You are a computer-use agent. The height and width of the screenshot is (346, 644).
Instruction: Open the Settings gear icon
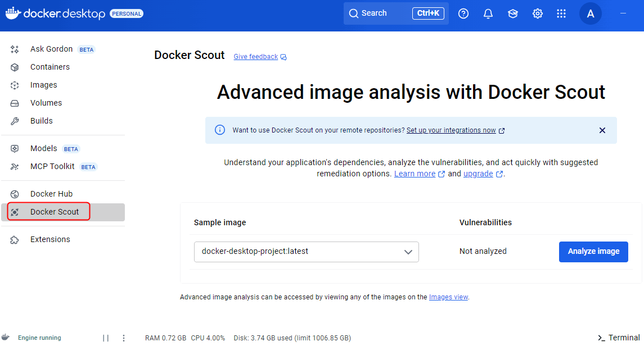[x=538, y=13]
